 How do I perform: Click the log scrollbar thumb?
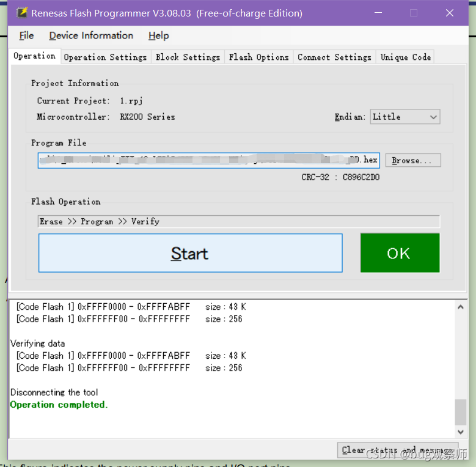click(461, 412)
